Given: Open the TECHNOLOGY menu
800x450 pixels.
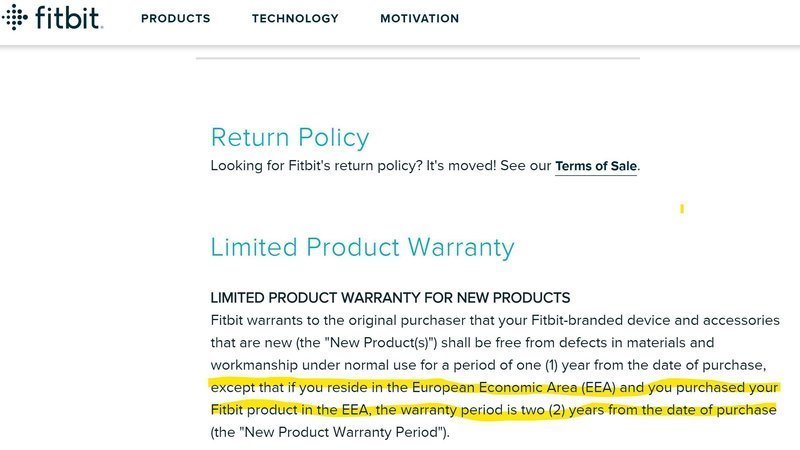Looking at the screenshot, I should coord(295,18).
